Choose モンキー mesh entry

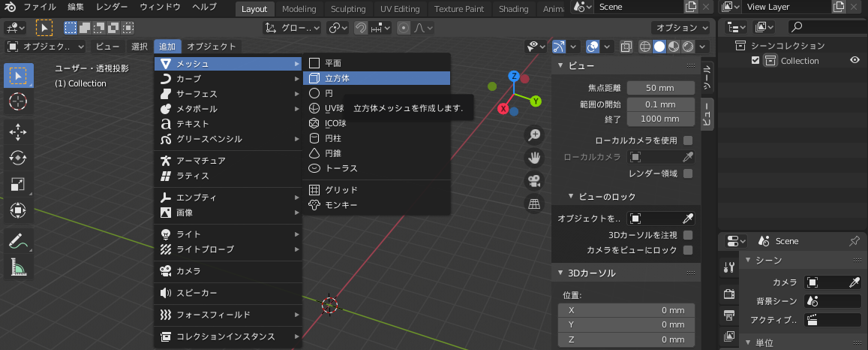377,205
